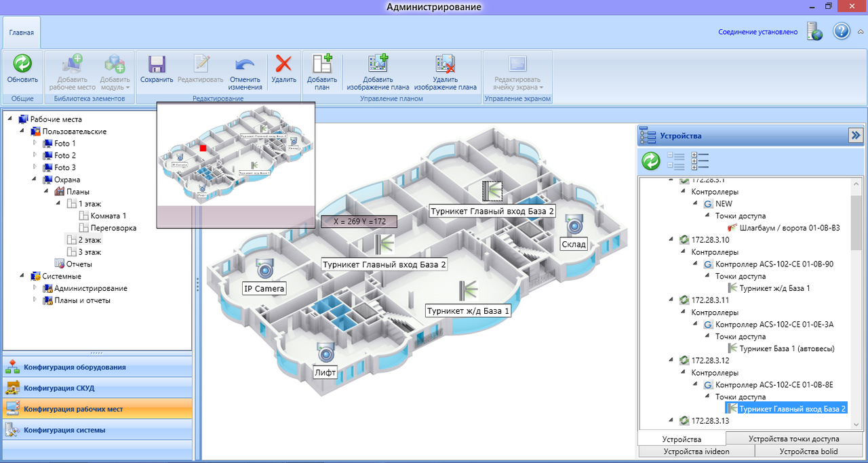Expand the Foto 1 tree node

[35, 144]
